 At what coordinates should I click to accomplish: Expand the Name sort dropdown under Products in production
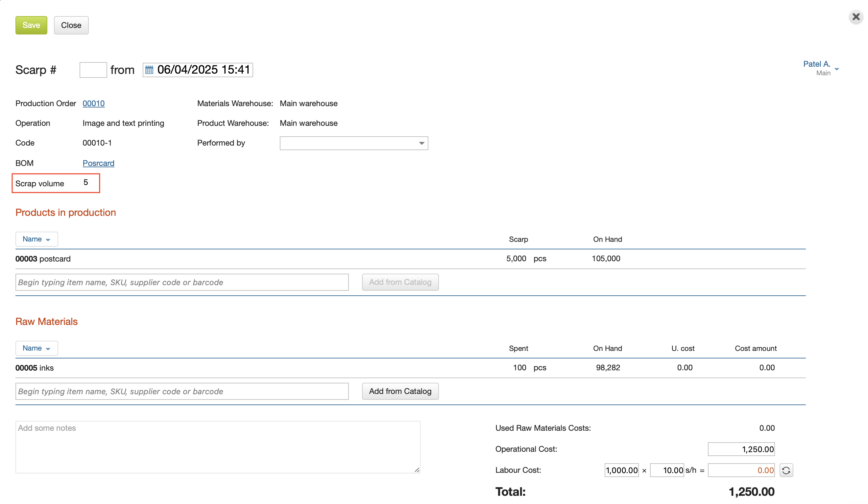(36, 239)
